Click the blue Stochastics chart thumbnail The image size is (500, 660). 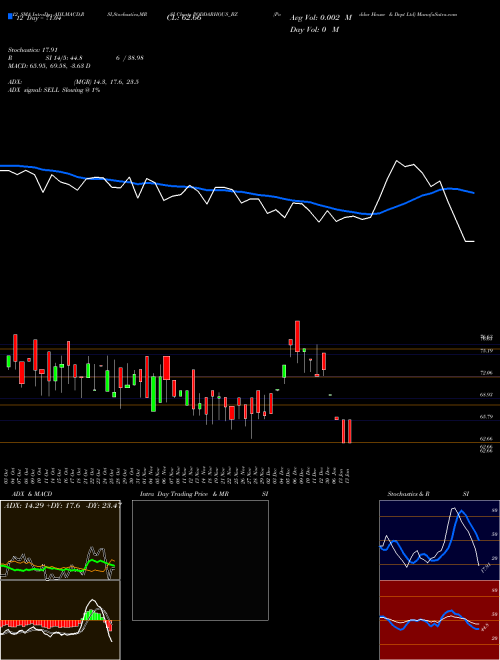pyautogui.click(x=439, y=540)
